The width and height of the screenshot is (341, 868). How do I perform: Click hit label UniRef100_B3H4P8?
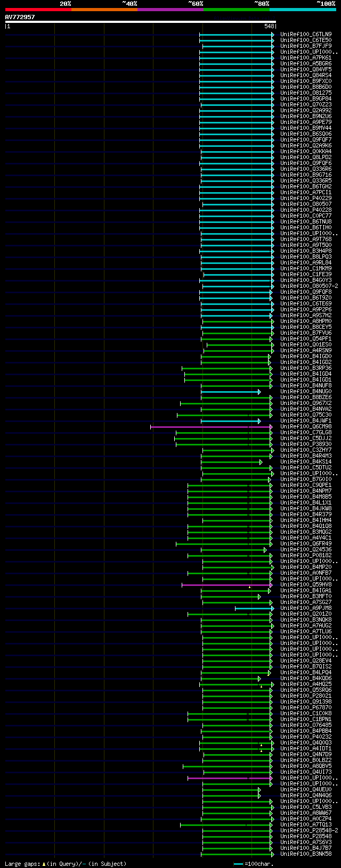[306, 251]
